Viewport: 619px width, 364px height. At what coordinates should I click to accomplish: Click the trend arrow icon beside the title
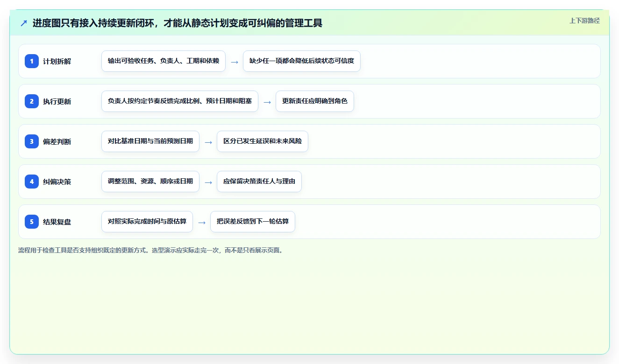[x=24, y=23]
